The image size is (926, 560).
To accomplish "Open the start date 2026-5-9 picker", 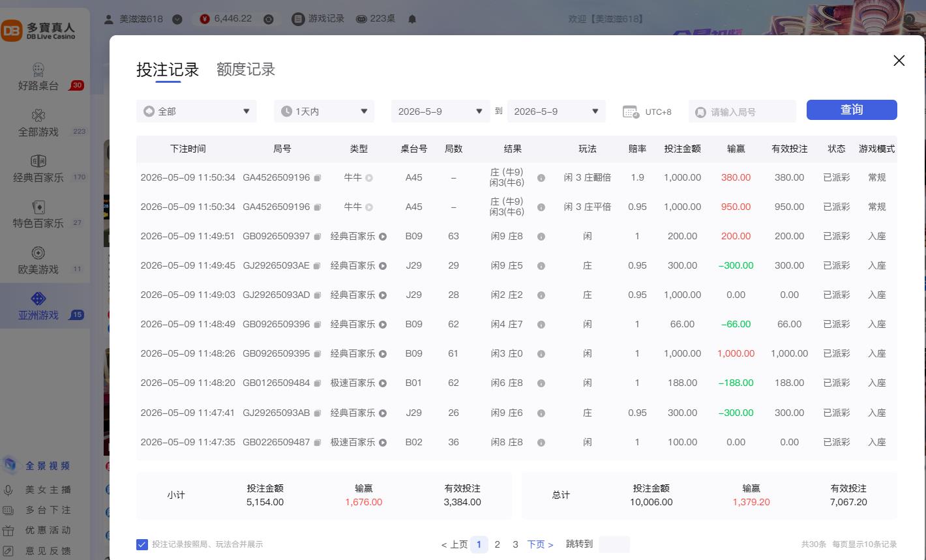I will 440,111.
